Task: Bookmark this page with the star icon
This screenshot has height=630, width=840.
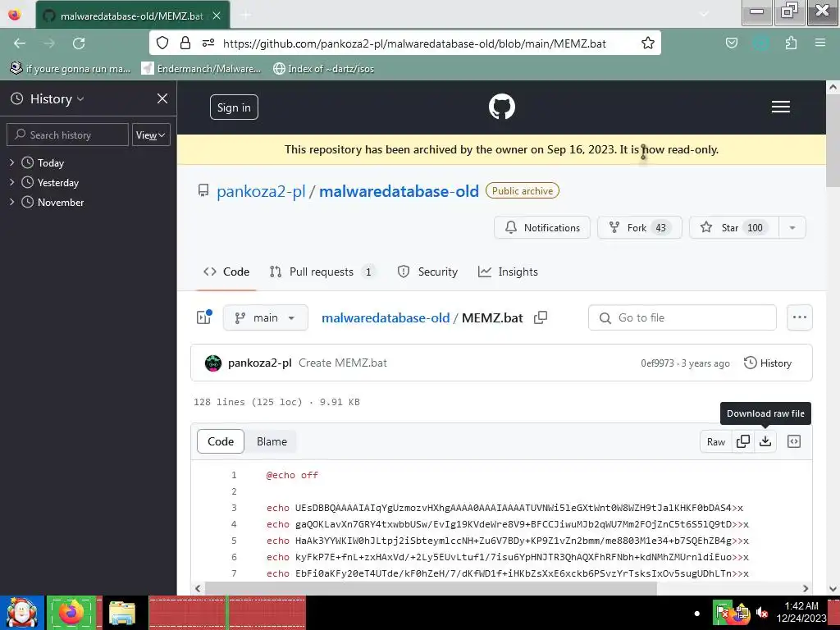Action: pyautogui.click(x=648, y=43)
